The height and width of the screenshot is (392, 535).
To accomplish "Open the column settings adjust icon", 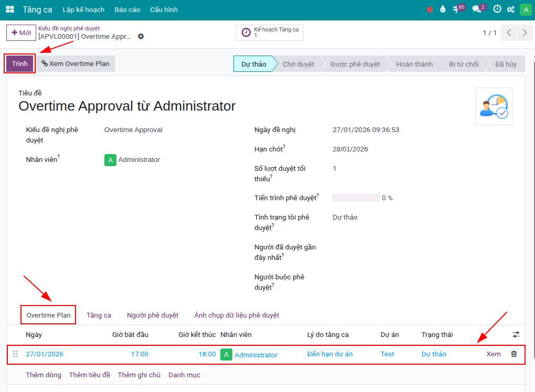I will [516, 334].
